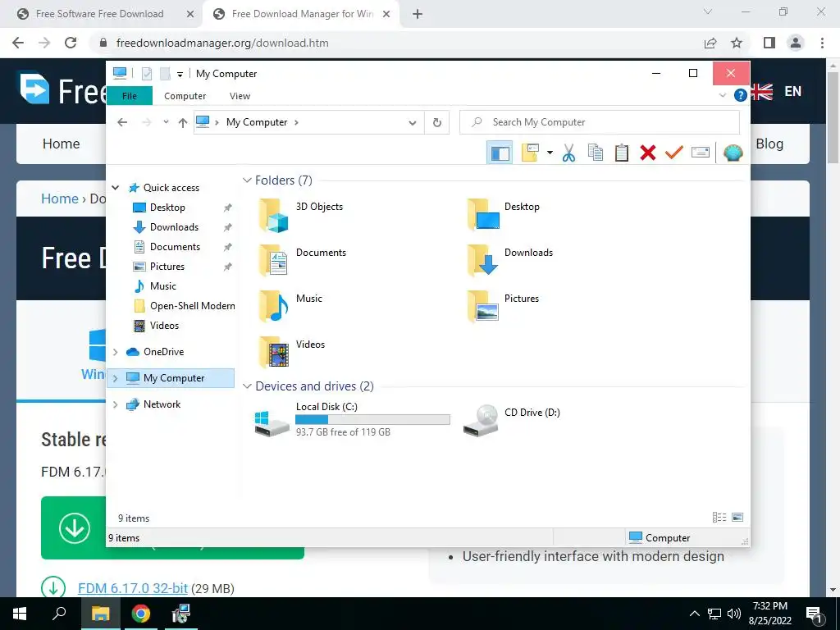Select the Desktop folder in main pane

504,214
